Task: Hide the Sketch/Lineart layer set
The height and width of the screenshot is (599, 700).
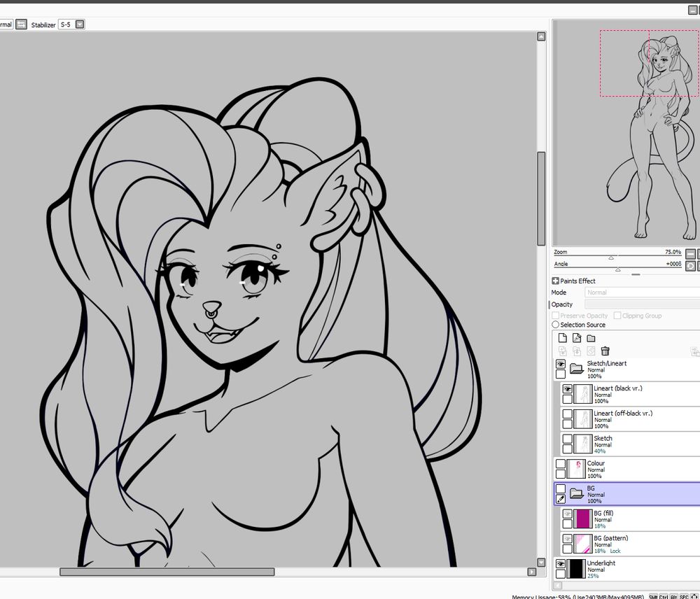Action: (561, 364)
